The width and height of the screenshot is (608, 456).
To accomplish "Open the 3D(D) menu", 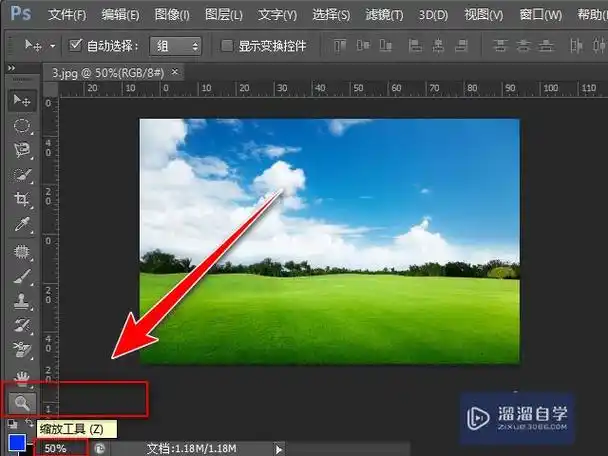I will point(433,15).
